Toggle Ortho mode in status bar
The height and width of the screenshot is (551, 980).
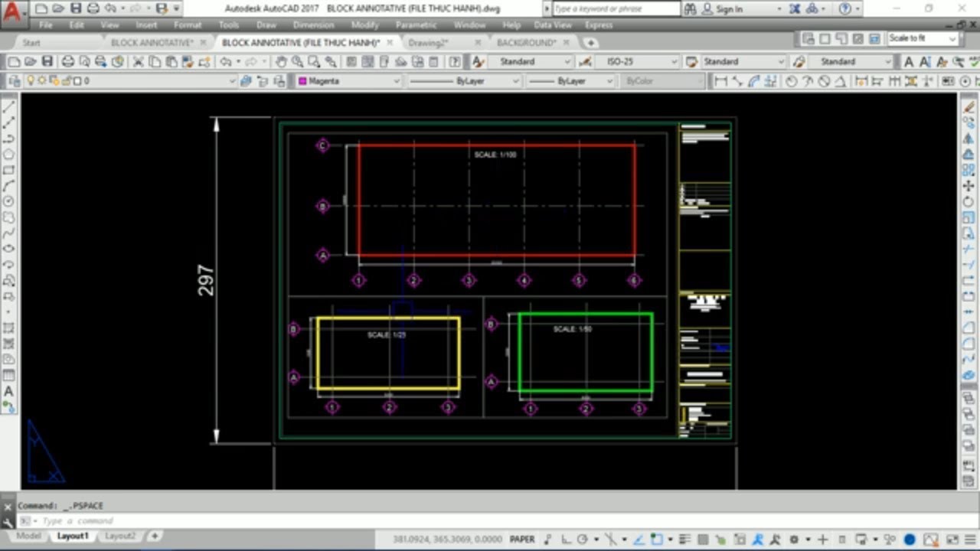pos(565,539)
